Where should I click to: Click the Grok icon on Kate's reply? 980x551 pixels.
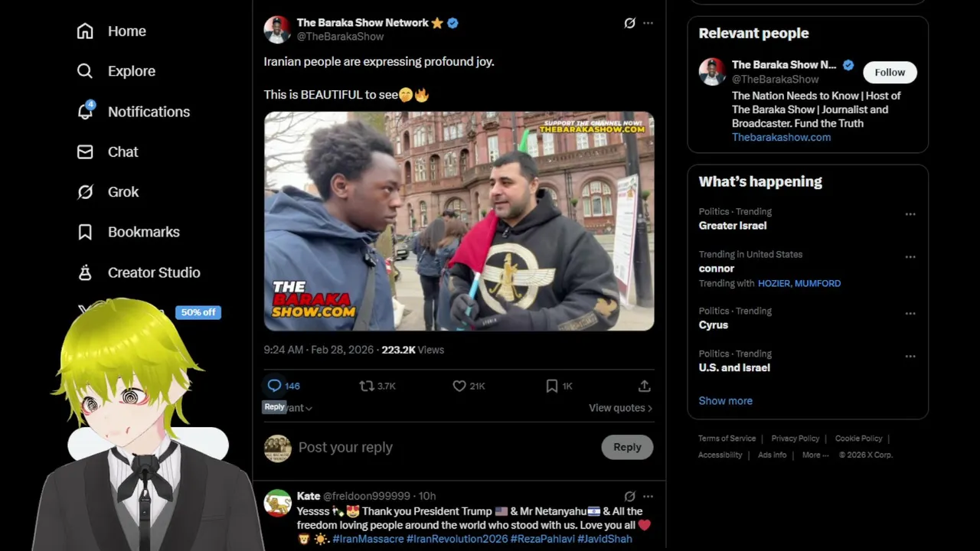tap(629, 496)
